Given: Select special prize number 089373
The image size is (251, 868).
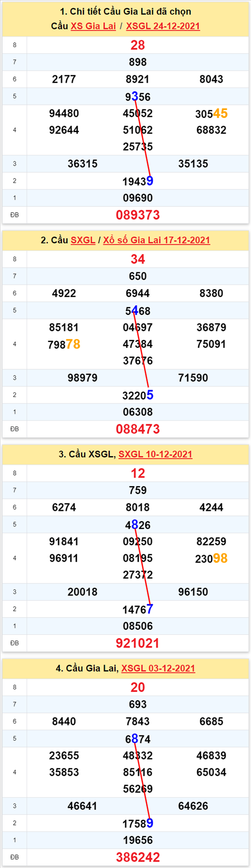Looking at the screenshot, I should (x=138, y=215).
